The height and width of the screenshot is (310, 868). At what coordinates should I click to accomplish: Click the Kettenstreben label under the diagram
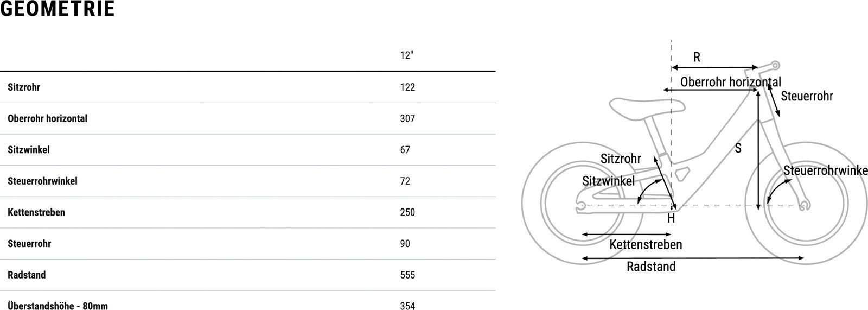click(x=646, y=245)
